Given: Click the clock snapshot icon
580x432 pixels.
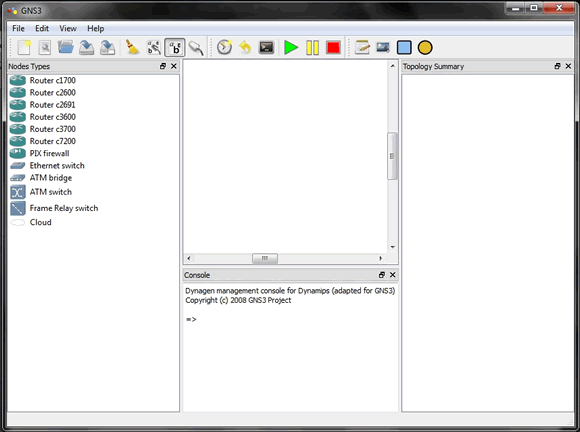Looking at the screenshot, I should click(224, 47).
